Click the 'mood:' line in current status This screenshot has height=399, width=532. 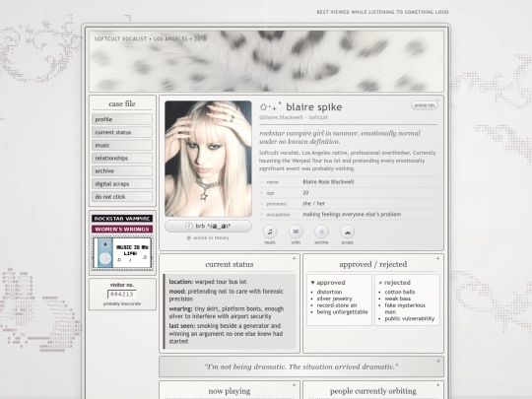point(227,296)
